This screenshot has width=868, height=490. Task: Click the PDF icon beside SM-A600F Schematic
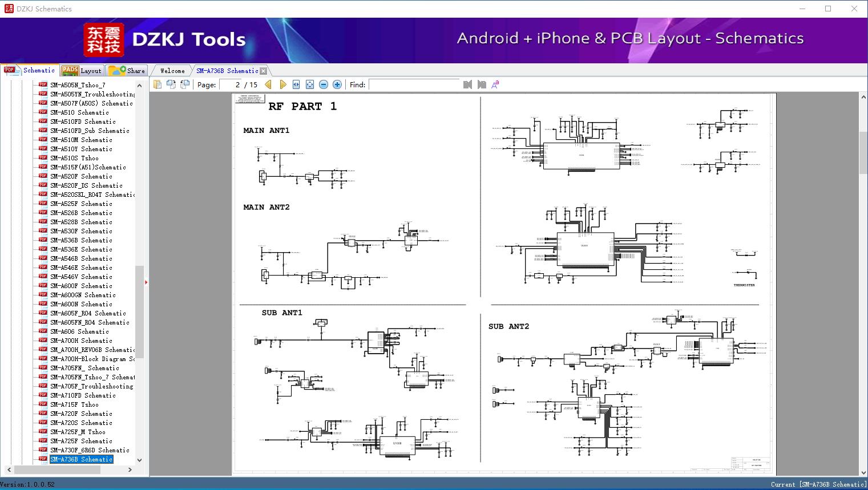point(43,286)
